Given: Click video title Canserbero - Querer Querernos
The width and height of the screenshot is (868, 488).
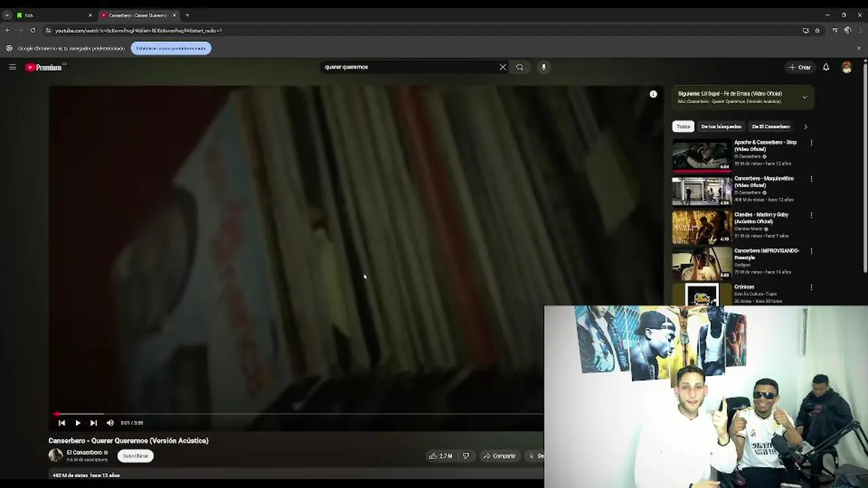Looking at the screenshot, I should pyautogui.click(x=128, y=441).
